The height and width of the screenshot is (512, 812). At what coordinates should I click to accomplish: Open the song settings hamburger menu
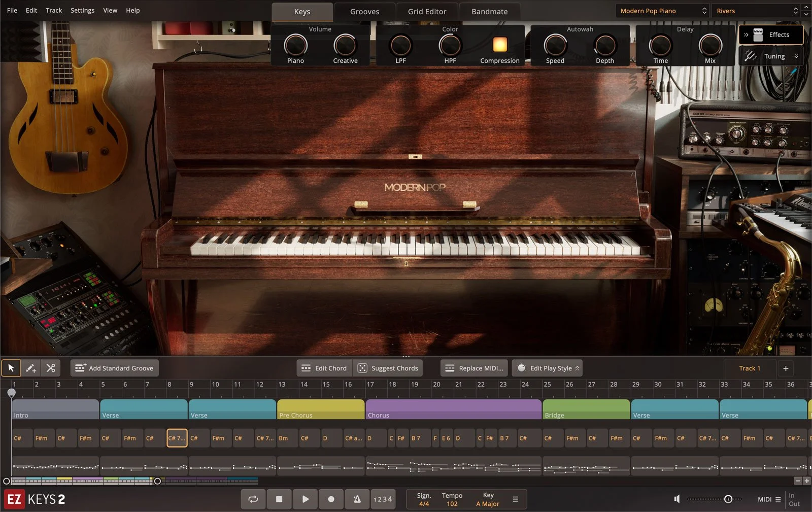point(515,499)
